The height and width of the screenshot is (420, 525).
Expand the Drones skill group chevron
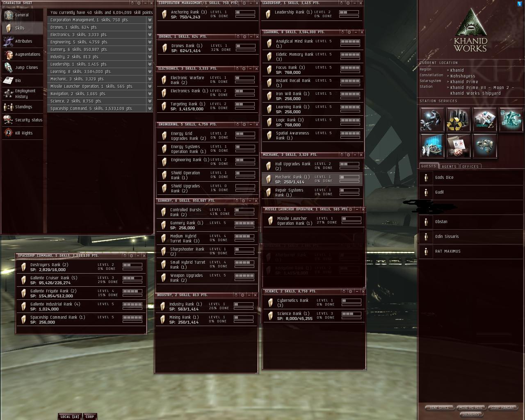[150, 27]
